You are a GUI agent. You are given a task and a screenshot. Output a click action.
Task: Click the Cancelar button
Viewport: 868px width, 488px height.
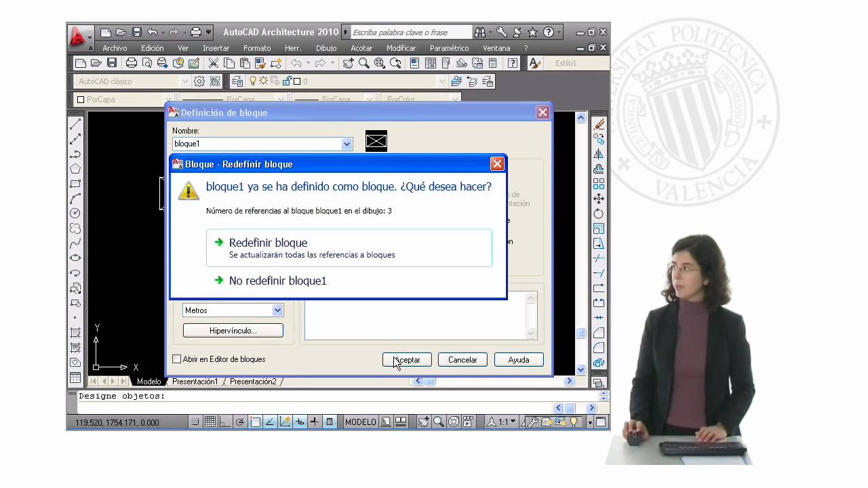coord(462,360)
